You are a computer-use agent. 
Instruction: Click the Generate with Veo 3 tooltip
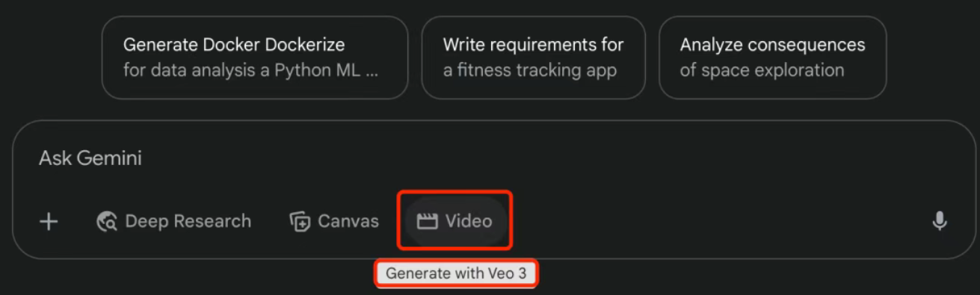click(456, 274)
